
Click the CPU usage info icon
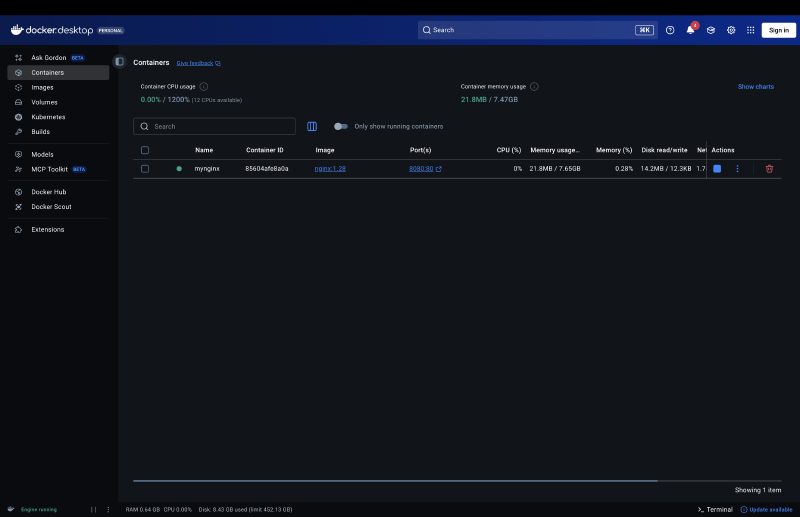(x=204, y=86)
